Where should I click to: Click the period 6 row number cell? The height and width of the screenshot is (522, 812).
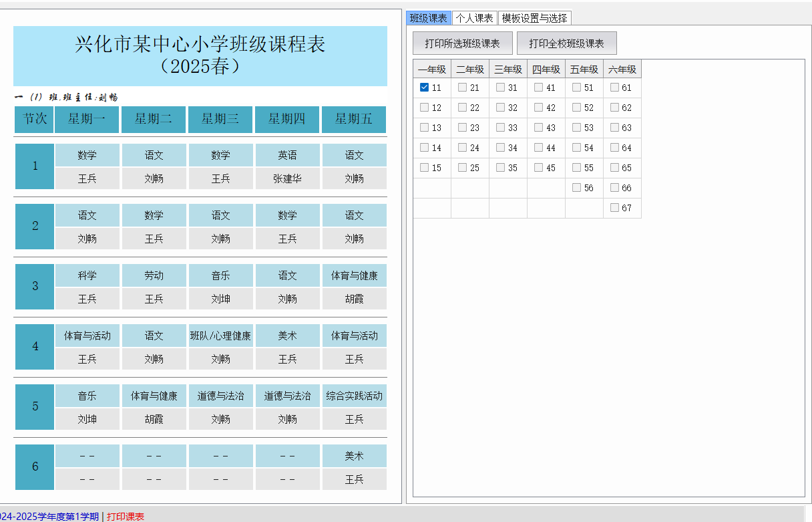click(35, 467)
